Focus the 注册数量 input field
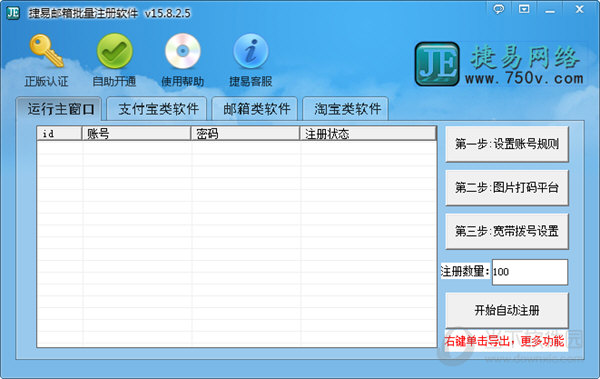This screenshot has width=600, height=379. pyautogui.click(x=530, y=272)
